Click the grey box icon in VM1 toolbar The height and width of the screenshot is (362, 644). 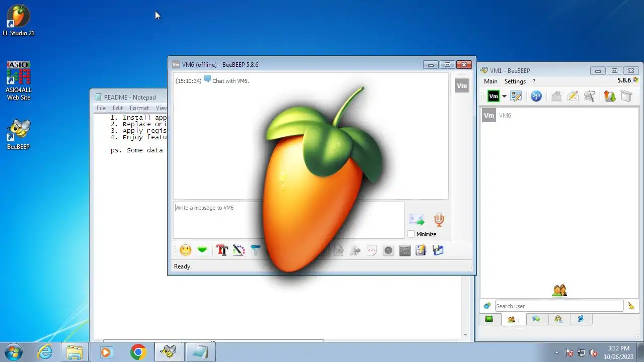click(626, 96)
